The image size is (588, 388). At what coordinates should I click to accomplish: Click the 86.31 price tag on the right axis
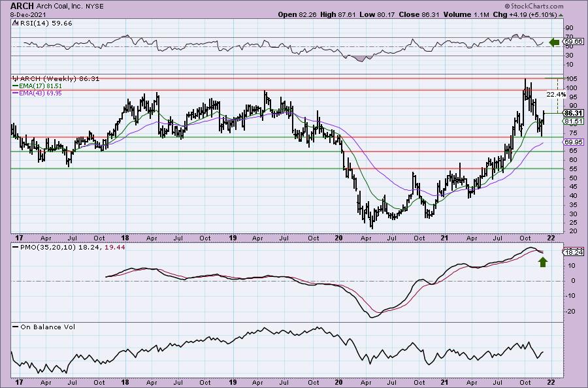(x=574, y=113)
